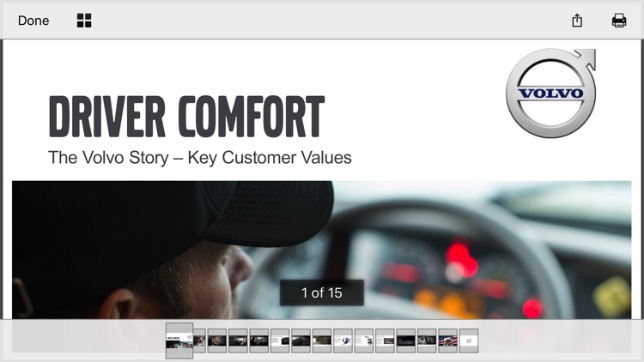Jump to page 6 thumbnail in strip
This screenshot has height=362, width=644.
tap(280, 341)
